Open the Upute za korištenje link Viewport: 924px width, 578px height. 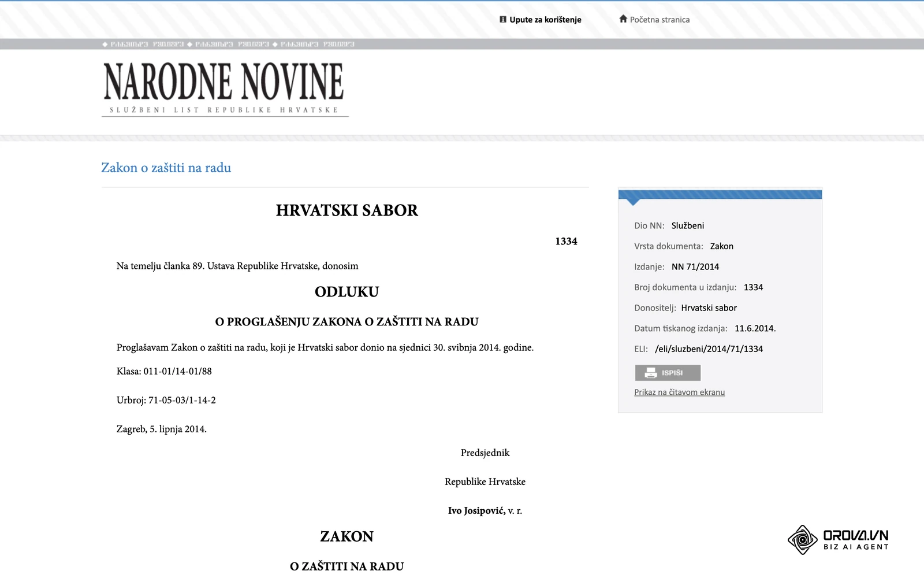click(545, 20)
